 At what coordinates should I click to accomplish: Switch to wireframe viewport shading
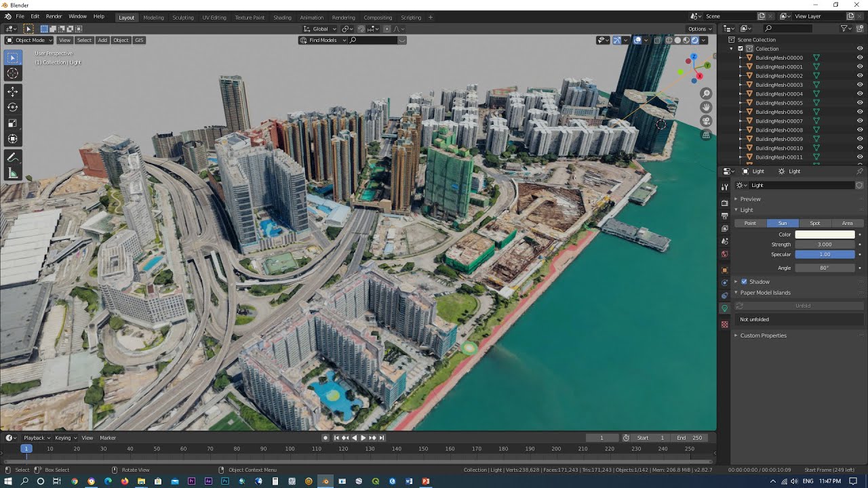point(669,40)
